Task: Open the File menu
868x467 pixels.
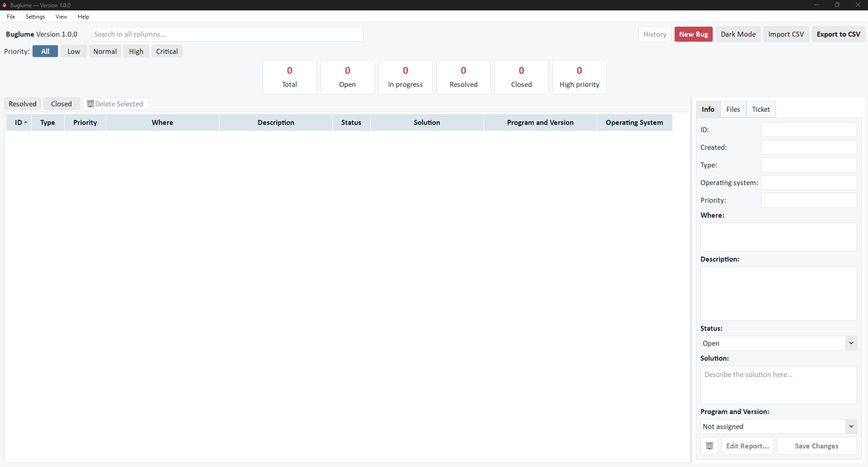Action: (11, 17)
